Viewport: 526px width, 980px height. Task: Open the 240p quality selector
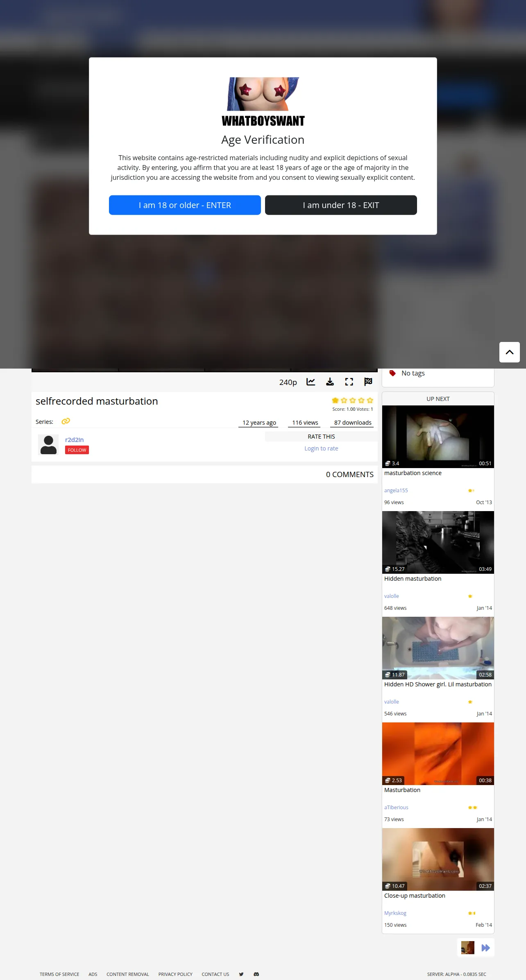pyautogui.click(x=288, y=382)
